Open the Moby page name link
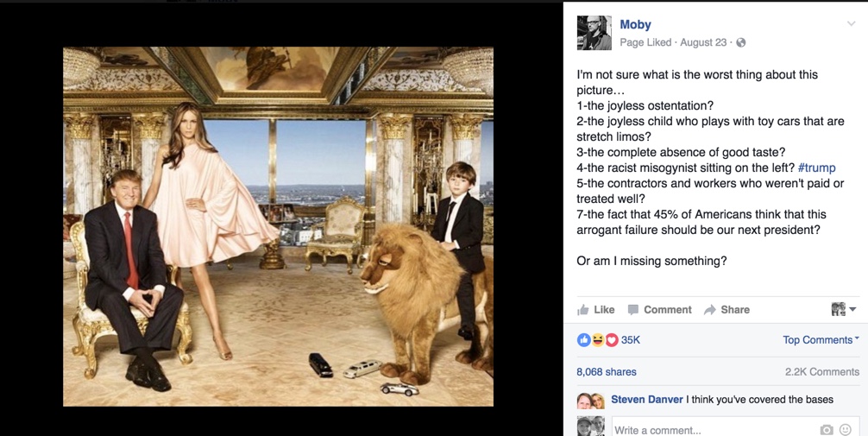Image resolution: width=868 pixels, height=436 pixels. coord(635,25)
